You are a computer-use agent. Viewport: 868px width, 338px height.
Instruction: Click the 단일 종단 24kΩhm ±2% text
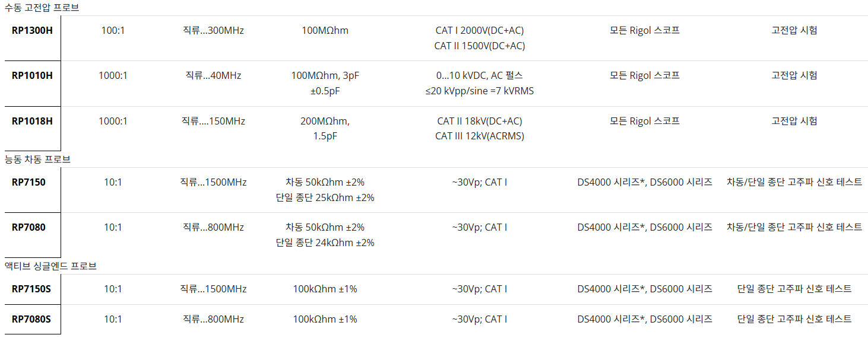(x=325, y=243)
